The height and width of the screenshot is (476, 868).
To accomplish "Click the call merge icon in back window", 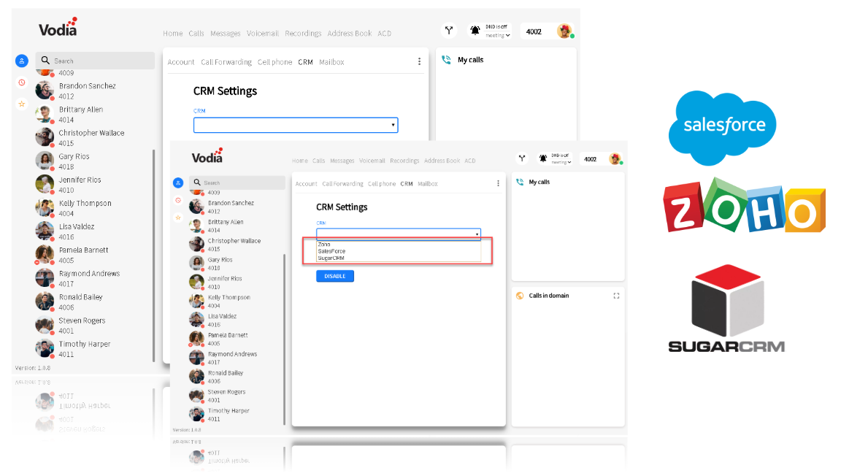I will [x=449, y=31].
